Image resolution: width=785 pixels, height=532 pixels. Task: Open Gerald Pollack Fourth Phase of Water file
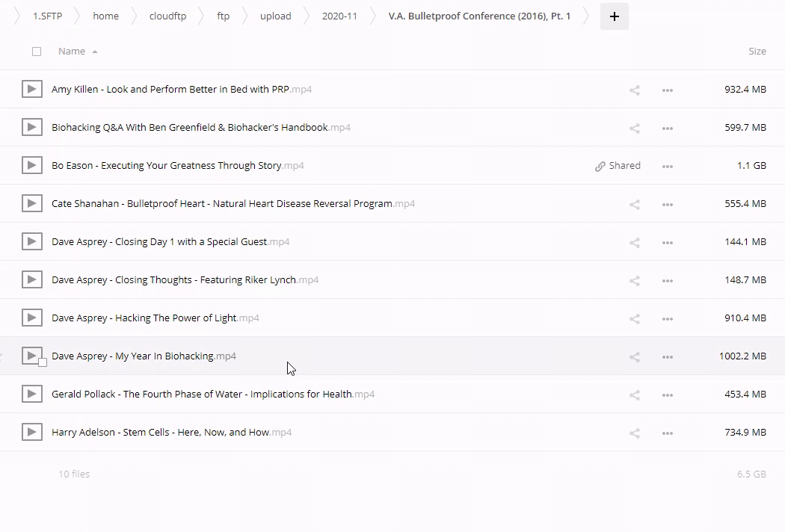(x=202, y=395)
